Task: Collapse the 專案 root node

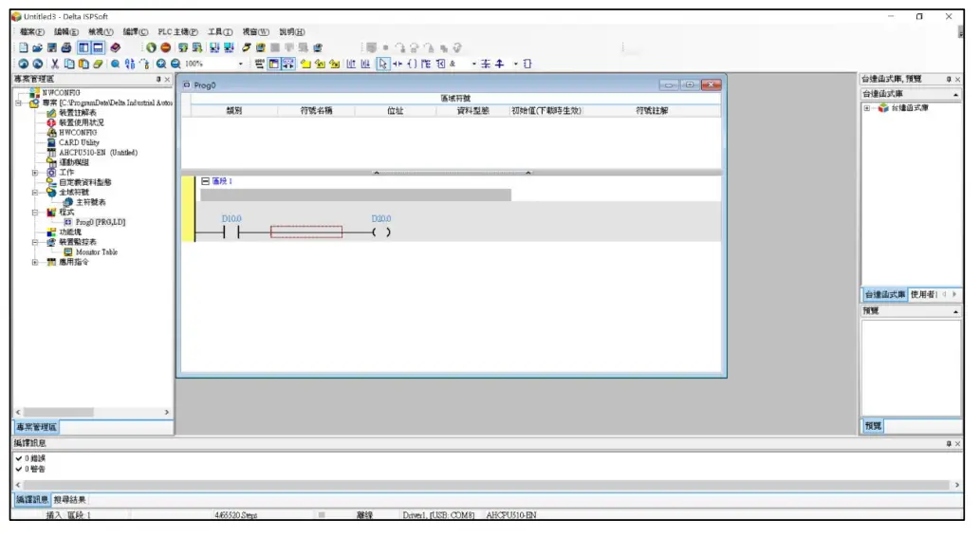Action: coord(18,102)
